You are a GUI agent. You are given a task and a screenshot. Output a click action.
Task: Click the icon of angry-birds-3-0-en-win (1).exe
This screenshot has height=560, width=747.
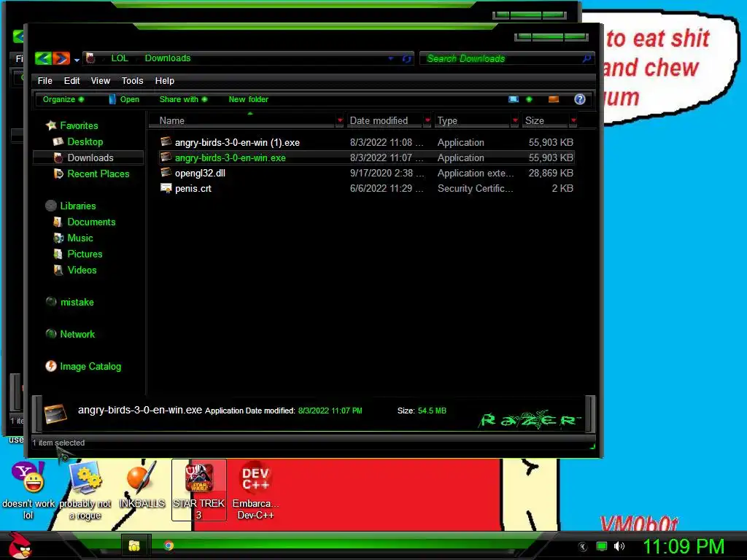tap(166, 141)
